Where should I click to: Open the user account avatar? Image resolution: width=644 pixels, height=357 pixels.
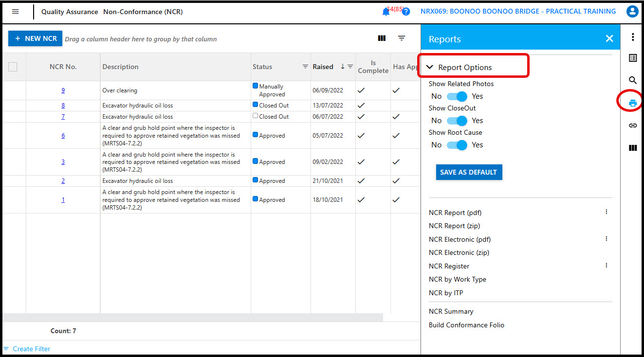(x=632, y=12)
